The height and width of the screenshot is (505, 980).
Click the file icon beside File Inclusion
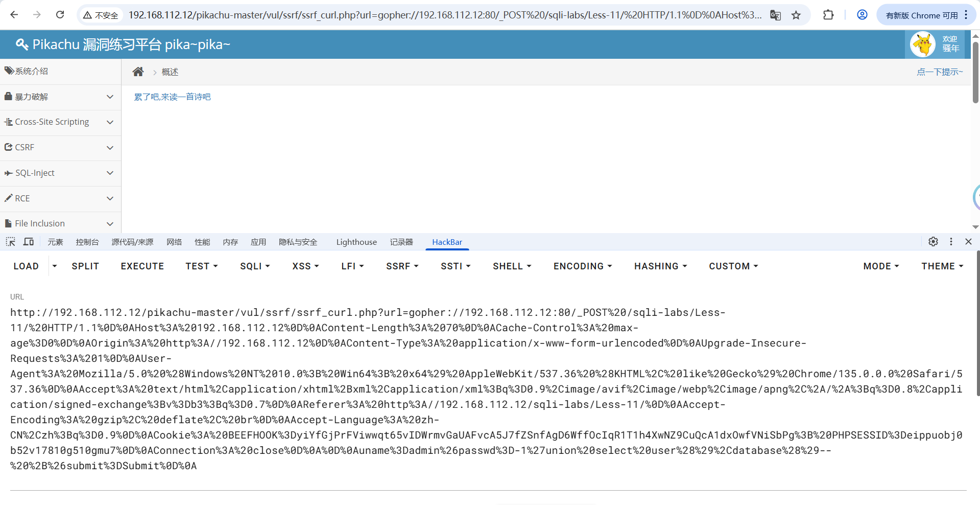(8, 223)
